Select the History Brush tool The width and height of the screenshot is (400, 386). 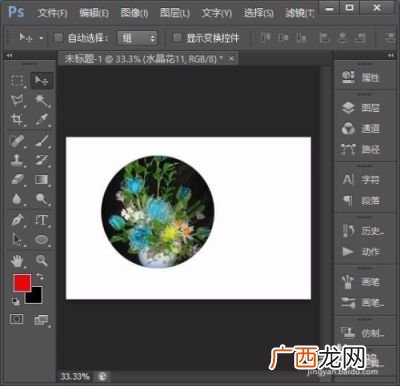[42, 160]
